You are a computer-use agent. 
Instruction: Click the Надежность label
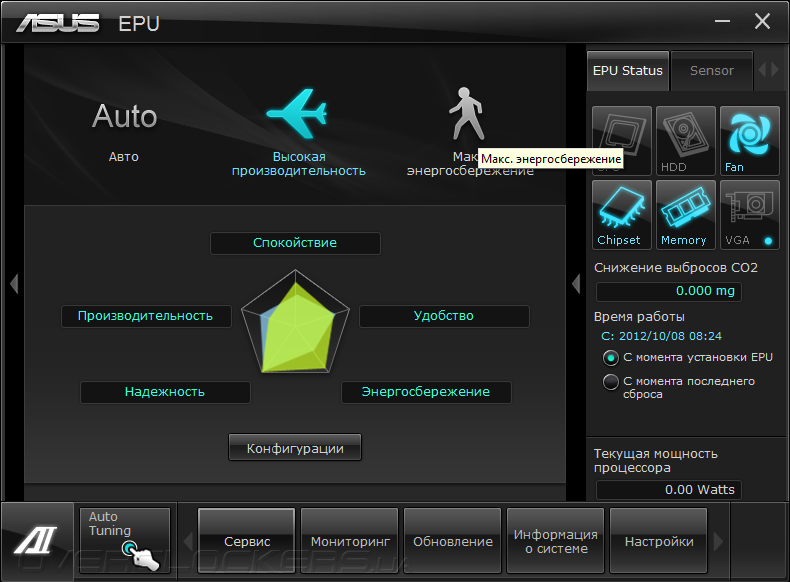pyautogui.click(x=165, y=392)
